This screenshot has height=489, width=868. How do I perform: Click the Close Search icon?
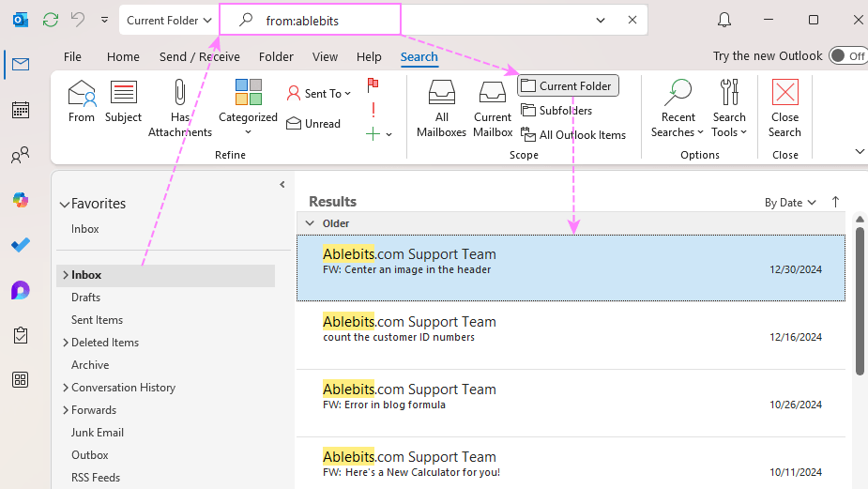coord(784,108)
